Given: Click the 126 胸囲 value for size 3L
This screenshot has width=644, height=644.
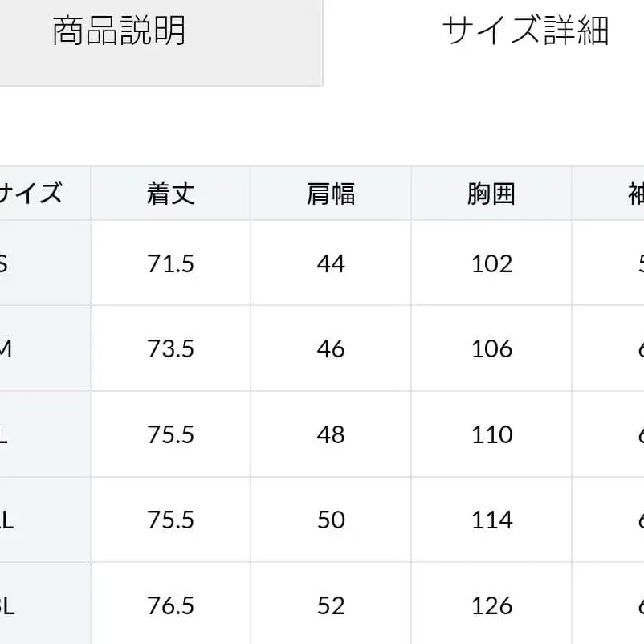Looking at the screenshot, I should pos(491,605).
